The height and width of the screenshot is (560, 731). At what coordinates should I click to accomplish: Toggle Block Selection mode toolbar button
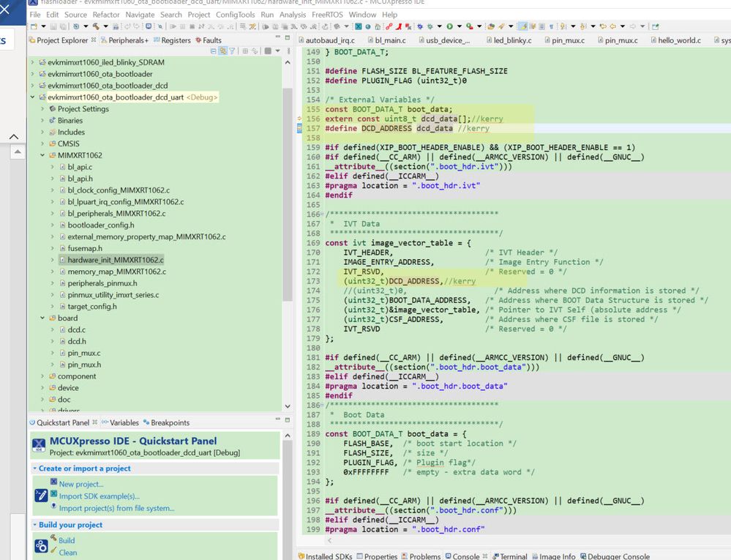tap(541, 26)
